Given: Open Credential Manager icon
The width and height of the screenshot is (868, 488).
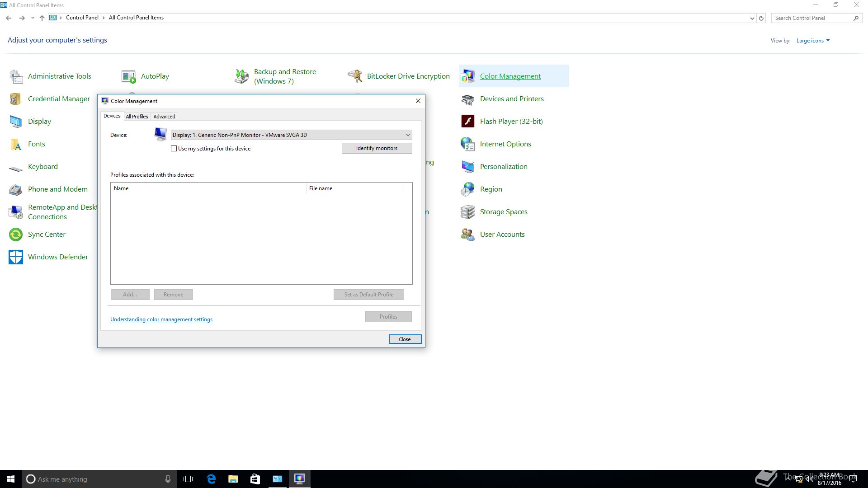Looking at the screenshot, I should click(x=16, y=99).
